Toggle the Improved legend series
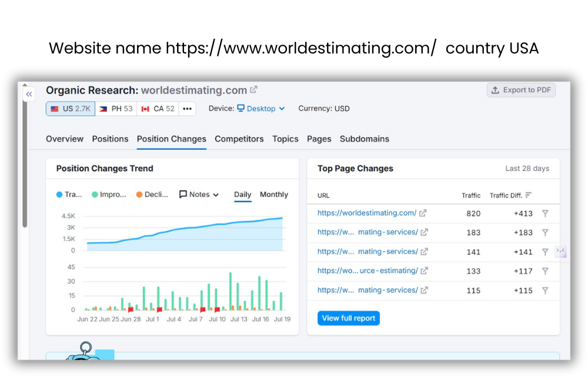 109,195
